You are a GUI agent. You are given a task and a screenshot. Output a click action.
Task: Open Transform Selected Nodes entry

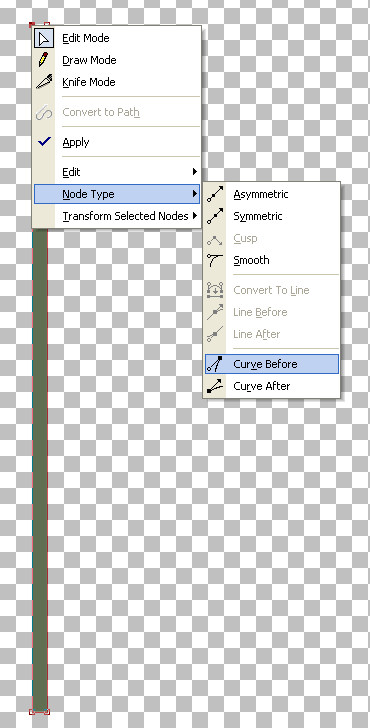(117, 216)
